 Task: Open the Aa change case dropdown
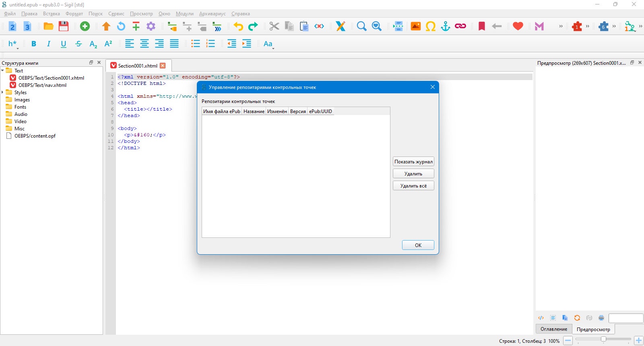268,44
